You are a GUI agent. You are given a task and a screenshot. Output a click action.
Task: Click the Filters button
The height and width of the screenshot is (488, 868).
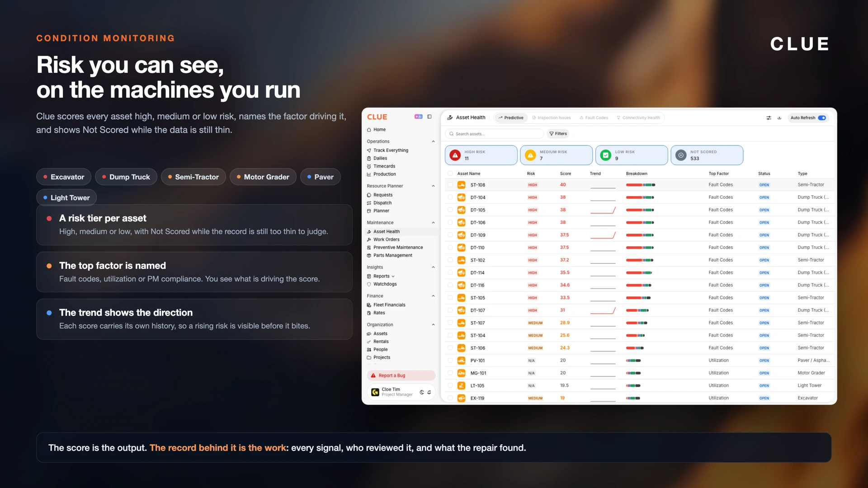tap(558, 134)
